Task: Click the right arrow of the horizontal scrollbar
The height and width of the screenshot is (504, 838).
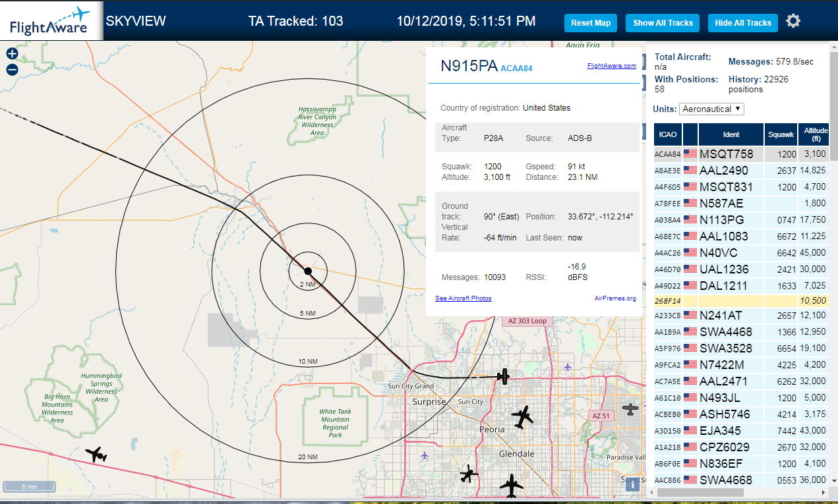Action: (822, 492)
